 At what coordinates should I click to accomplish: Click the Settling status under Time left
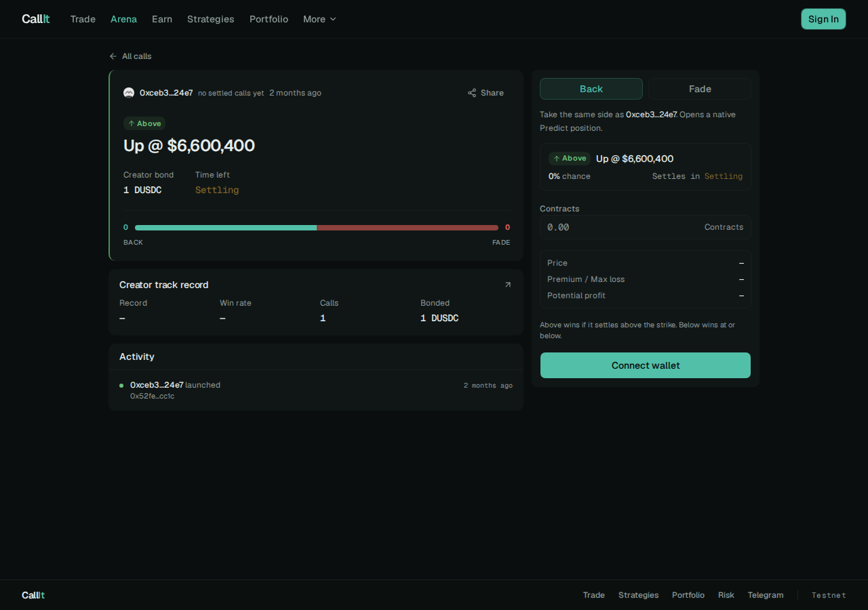coord(217,190)
